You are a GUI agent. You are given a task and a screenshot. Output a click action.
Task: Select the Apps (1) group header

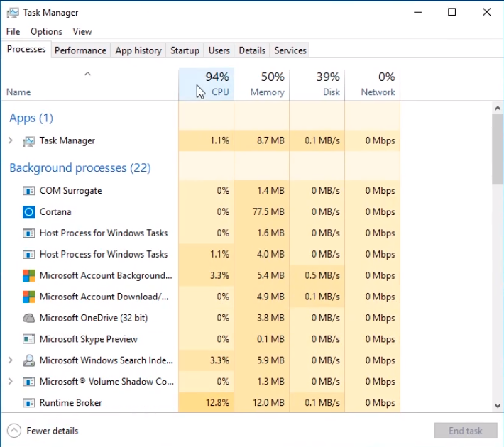pos(31,118)
